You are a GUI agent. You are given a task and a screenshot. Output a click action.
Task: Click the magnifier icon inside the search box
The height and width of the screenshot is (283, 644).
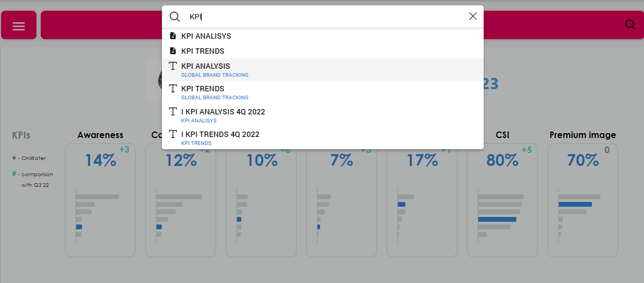pyautogui.click(x=175, y=17)
